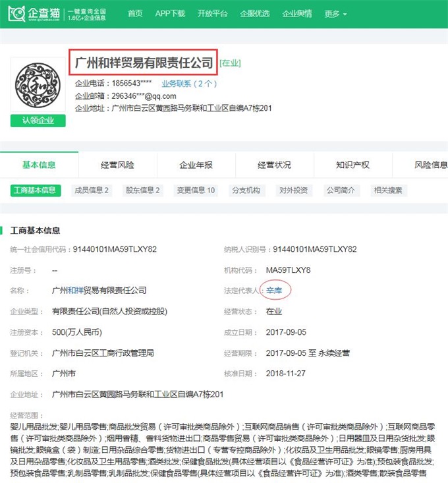The image size is (448, 483).
Task: Open the 企业年报 tab
Action: coord(196,165)
